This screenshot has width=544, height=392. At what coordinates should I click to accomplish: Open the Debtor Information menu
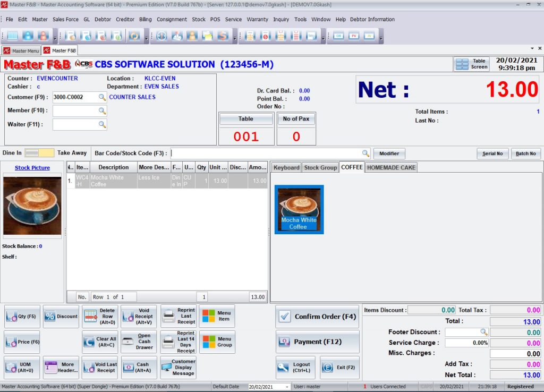pos(372,20)
